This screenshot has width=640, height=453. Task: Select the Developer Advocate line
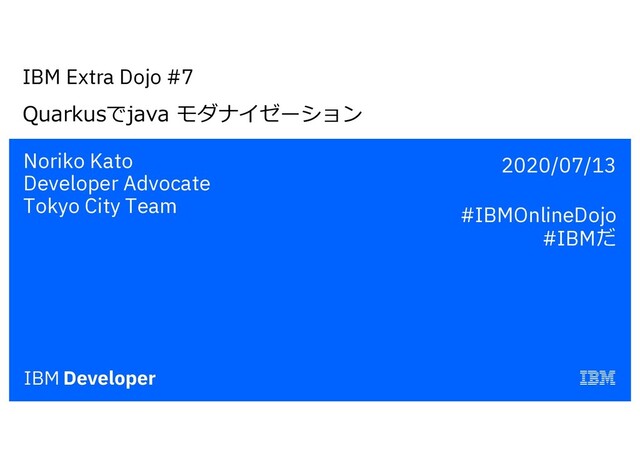(x=117, y=184)
